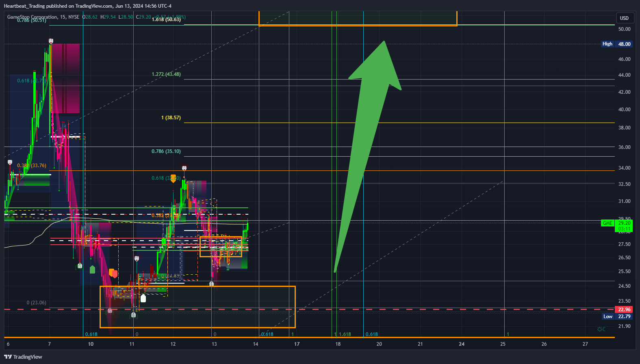Viewport: 640px width, 364px height.
Task: Click the 26.50 price scale value
Action: click(624, 258)
